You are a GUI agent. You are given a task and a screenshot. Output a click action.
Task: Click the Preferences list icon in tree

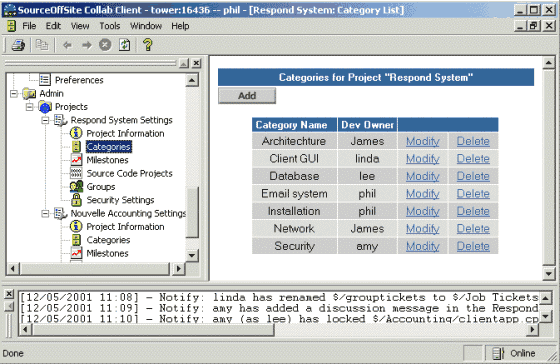45,80
